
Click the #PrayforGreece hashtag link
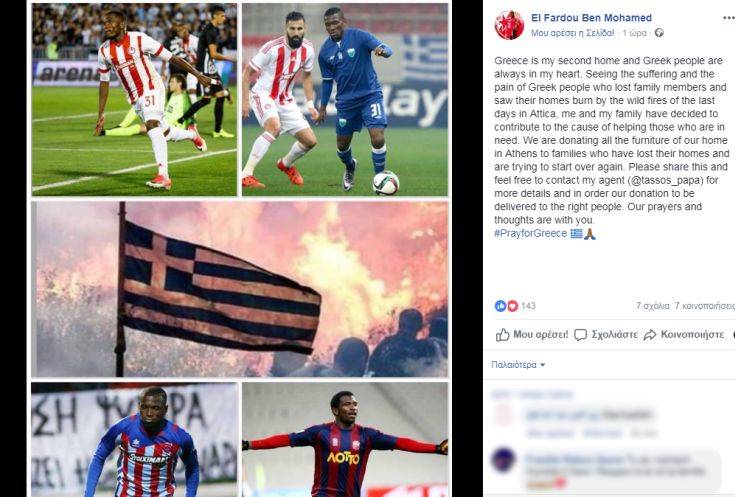click(530, 233)
